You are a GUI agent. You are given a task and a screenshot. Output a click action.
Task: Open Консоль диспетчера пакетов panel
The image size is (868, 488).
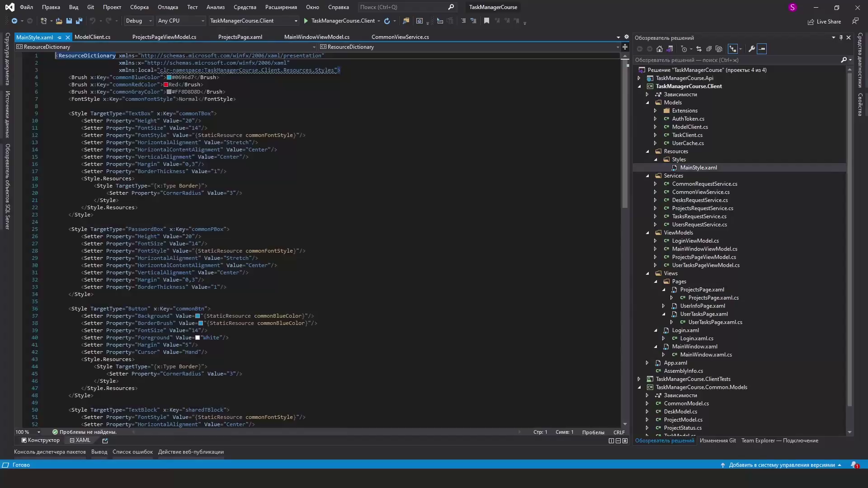(50, 452)
